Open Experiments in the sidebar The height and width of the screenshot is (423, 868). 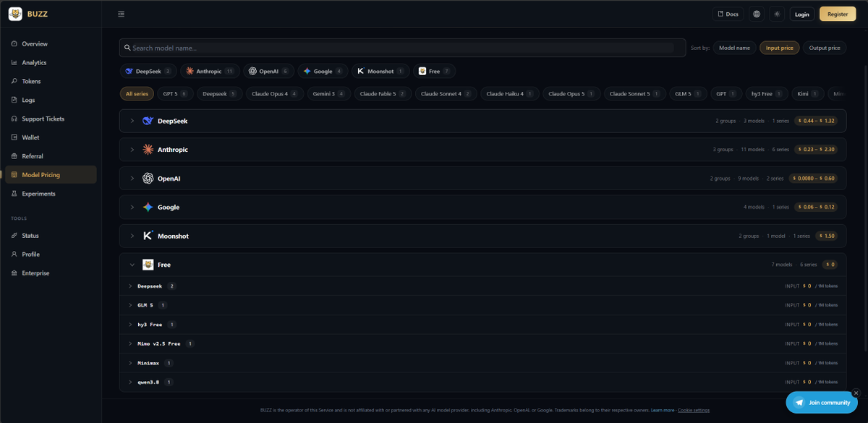click(x=51, y=194)
